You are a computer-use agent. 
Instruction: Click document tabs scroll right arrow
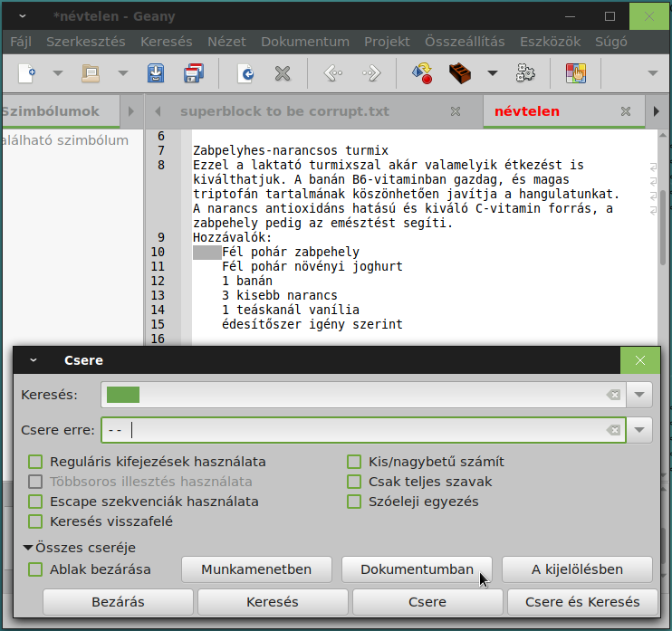point(656,111)
